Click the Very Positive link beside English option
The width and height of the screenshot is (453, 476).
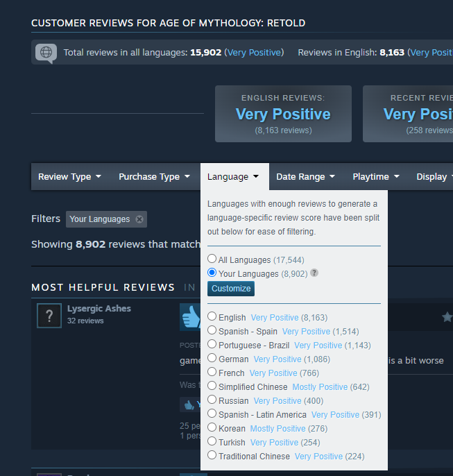[x=275, y=318]
